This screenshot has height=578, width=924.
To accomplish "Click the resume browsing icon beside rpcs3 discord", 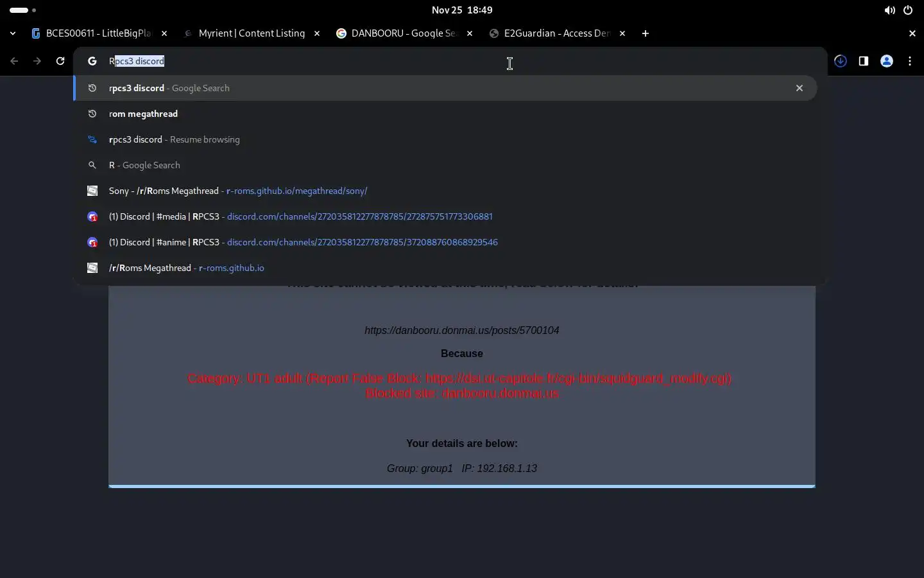I will (x=92, y=139).
